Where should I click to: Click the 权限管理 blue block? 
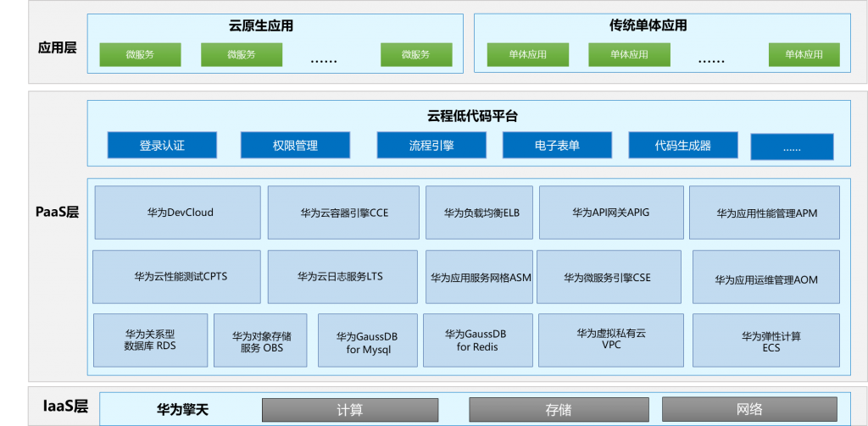295,146
